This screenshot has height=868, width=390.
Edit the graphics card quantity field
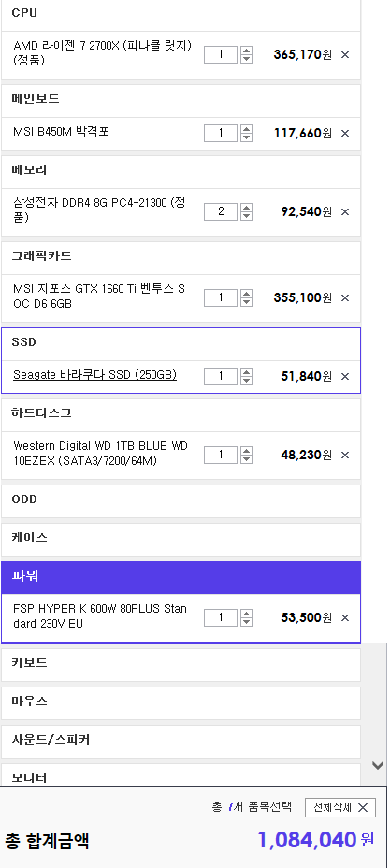point(221,297)
